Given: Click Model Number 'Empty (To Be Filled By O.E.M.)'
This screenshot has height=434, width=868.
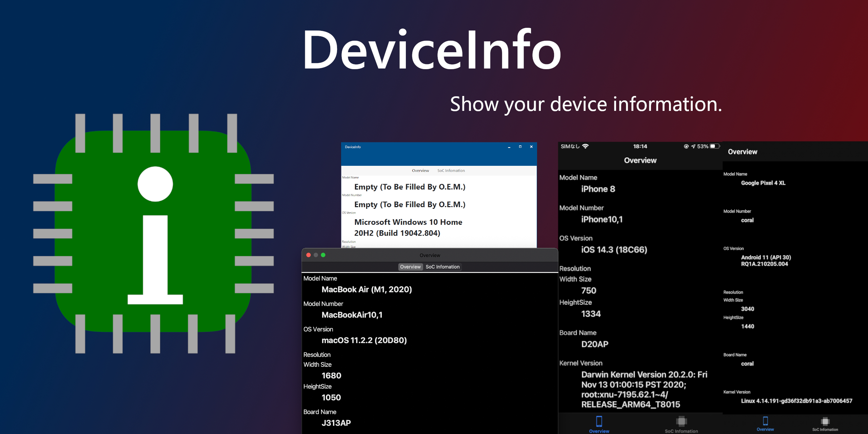Looking at the screenshot, I should click(x=410, y=205).
